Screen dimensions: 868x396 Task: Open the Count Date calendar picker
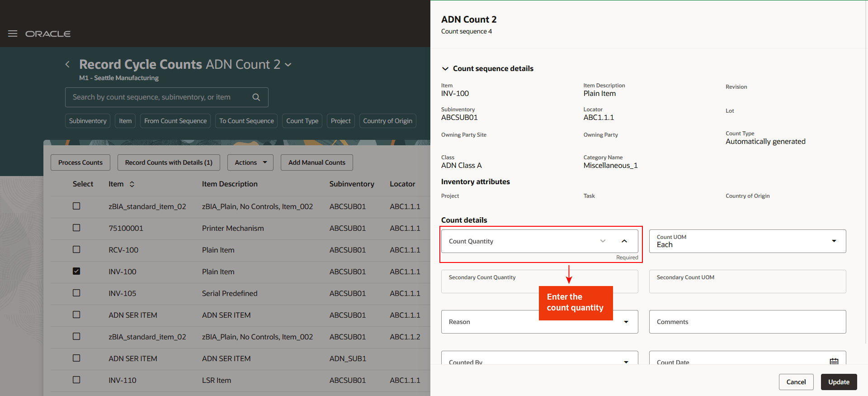point(834,361)
